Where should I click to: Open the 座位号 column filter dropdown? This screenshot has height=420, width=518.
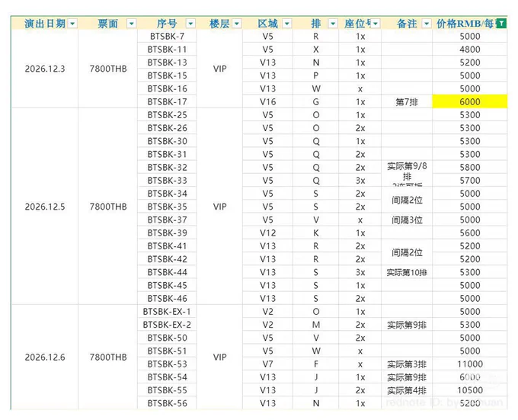coord(376,24)
